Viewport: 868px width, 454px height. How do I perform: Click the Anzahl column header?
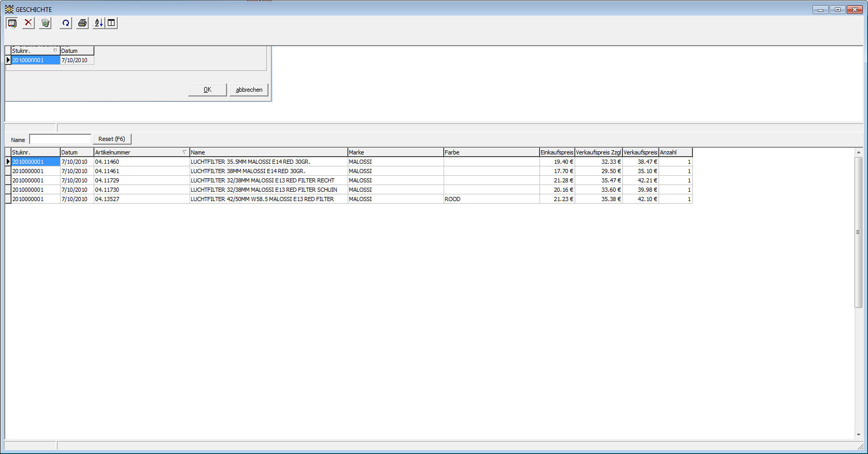tap(675, 152)
